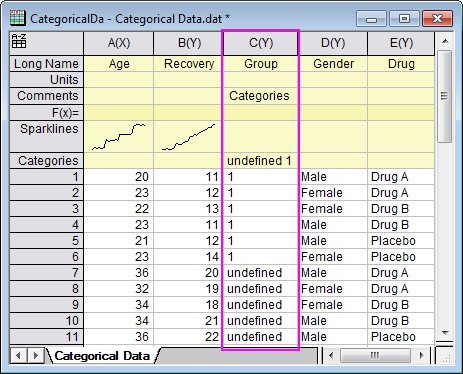The width and height of the screenshot is (463, 374).
Task: Click the Group long name cell
Action: tap(261, 64)
